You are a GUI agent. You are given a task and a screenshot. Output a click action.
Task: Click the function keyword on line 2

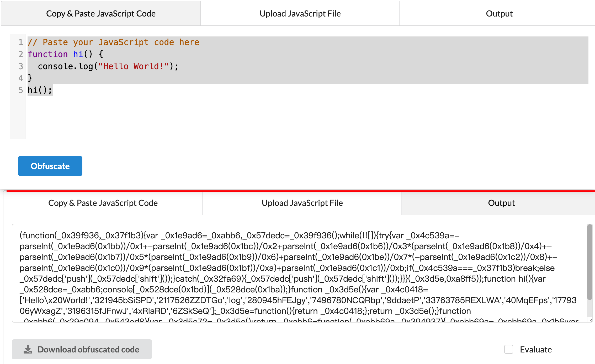click(48, 54)
